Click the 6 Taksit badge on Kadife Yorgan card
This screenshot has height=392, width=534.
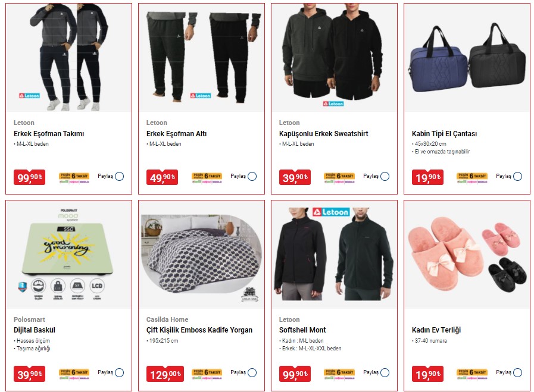[207, 374]
